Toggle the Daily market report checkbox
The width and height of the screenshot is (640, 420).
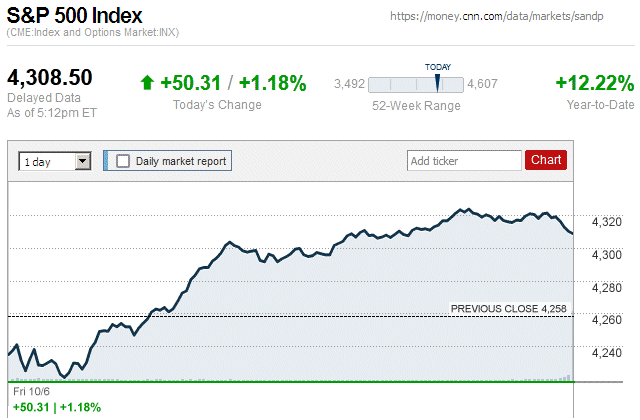point(123,160)
